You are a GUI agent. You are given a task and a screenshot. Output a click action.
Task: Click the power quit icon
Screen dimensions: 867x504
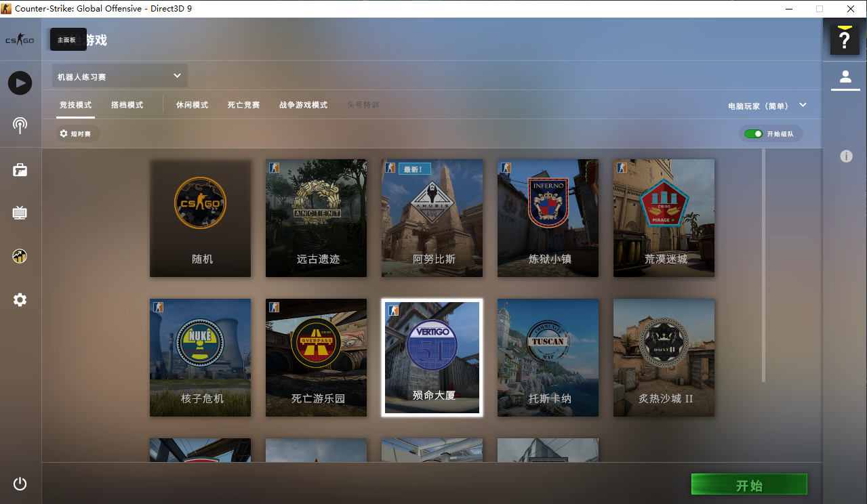(20, 484)
